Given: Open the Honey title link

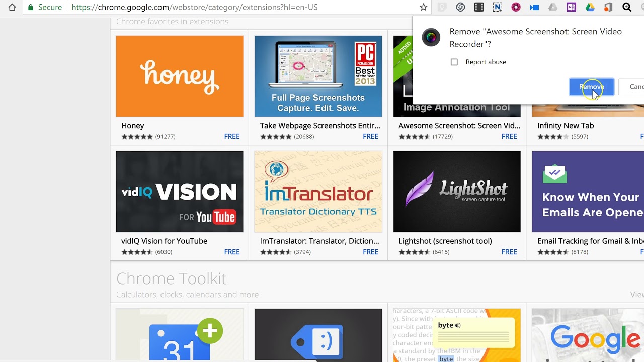Looking at the screenshot, I should (x=133, y=126).
